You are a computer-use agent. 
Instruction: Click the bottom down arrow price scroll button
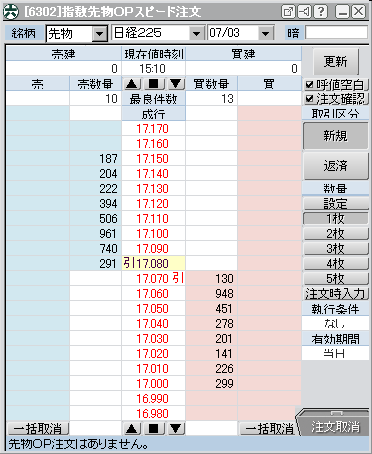pos(176,428)
